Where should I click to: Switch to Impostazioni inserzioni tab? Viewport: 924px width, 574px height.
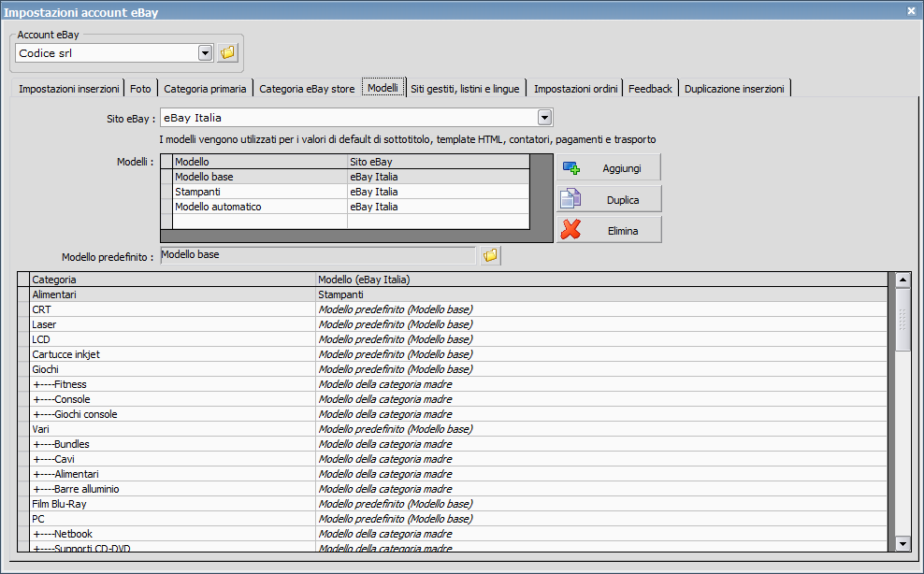click(x=68, y=89)
